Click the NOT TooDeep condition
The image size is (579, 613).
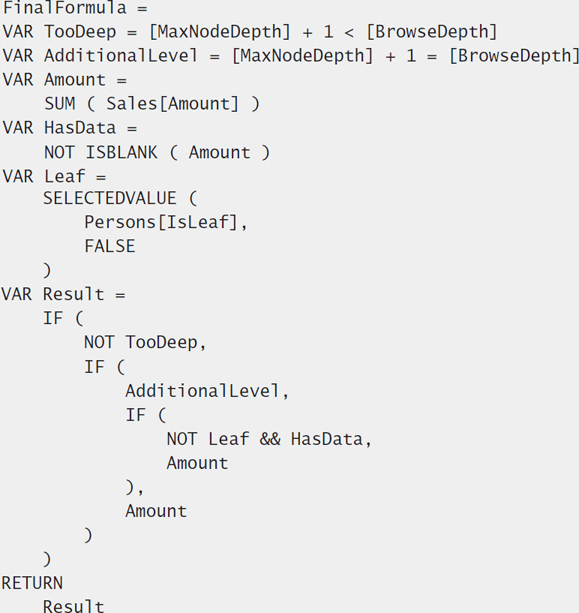click(141, 342)
